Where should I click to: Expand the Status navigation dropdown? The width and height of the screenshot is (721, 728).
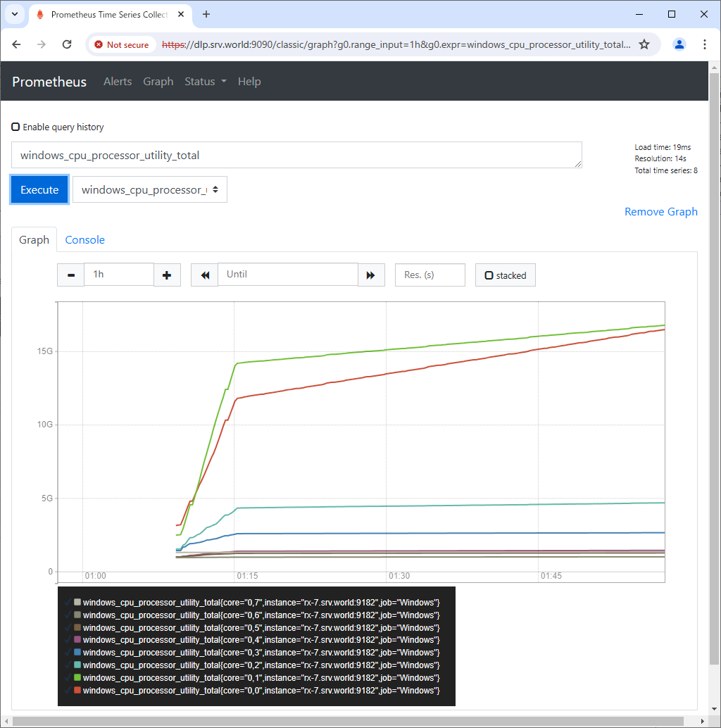click(206, 82)
